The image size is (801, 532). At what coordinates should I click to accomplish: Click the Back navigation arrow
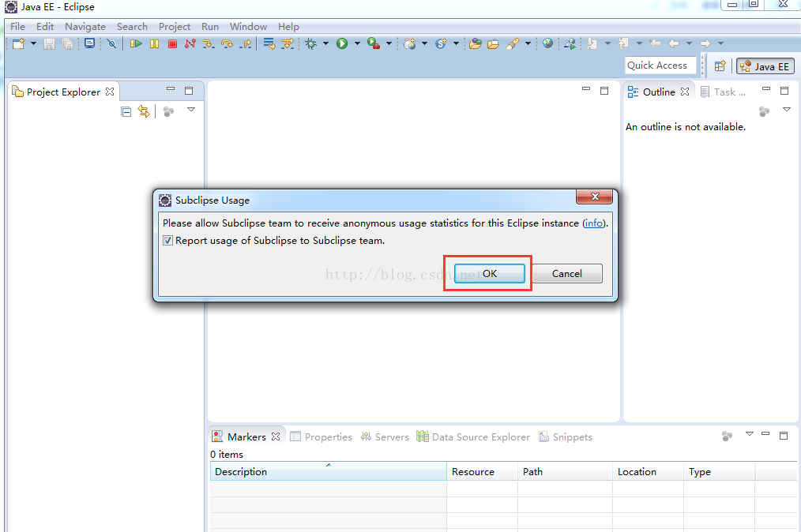point(674,44)
